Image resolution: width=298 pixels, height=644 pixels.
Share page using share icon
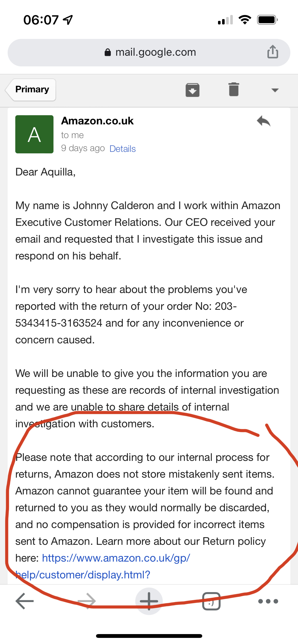point(273,52)
